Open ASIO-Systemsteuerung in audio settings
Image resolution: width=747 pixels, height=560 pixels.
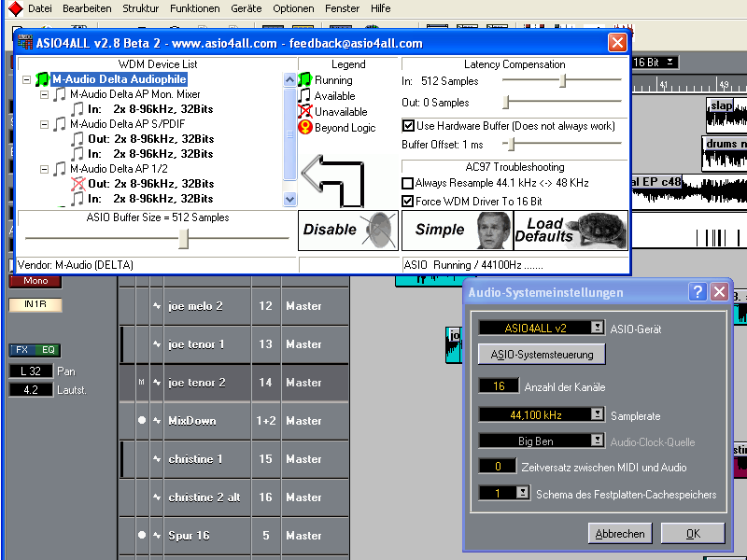542,355
